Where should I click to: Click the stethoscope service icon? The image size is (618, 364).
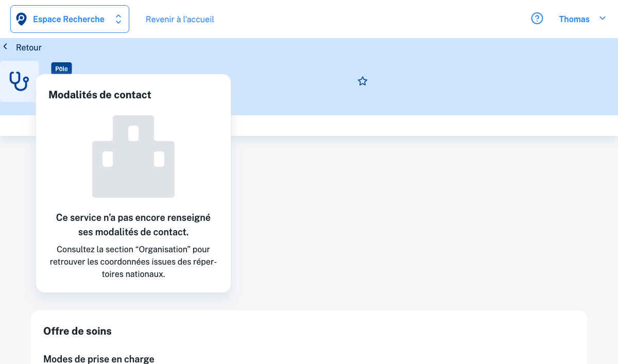pos(19,81)
